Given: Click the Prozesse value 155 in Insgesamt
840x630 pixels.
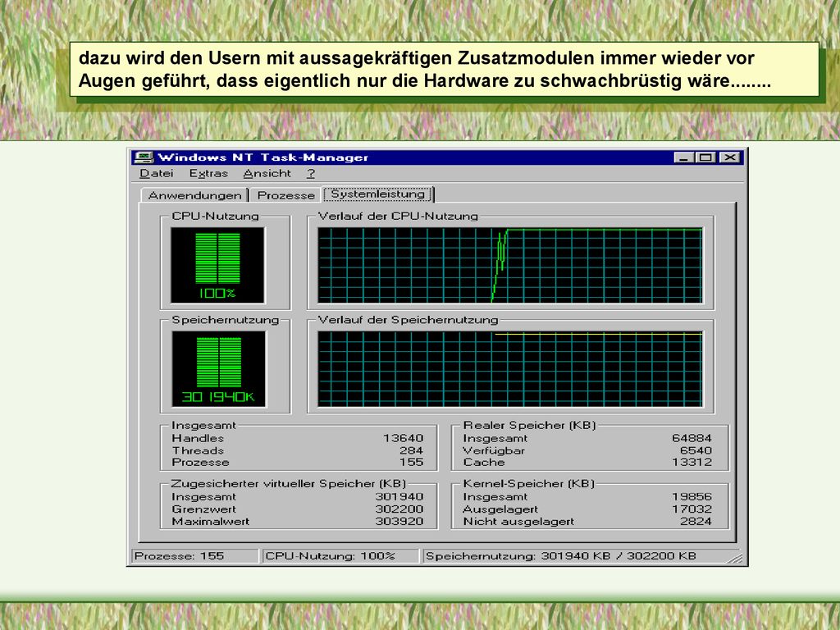Looking at the screenshot, I should pos(412,463).
